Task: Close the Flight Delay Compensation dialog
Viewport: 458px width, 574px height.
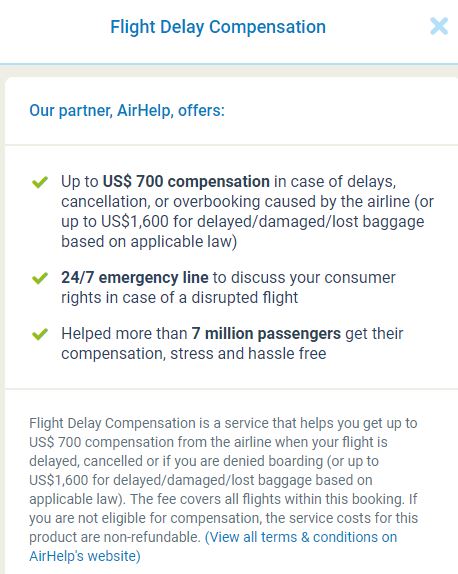Action: [439, 26]
